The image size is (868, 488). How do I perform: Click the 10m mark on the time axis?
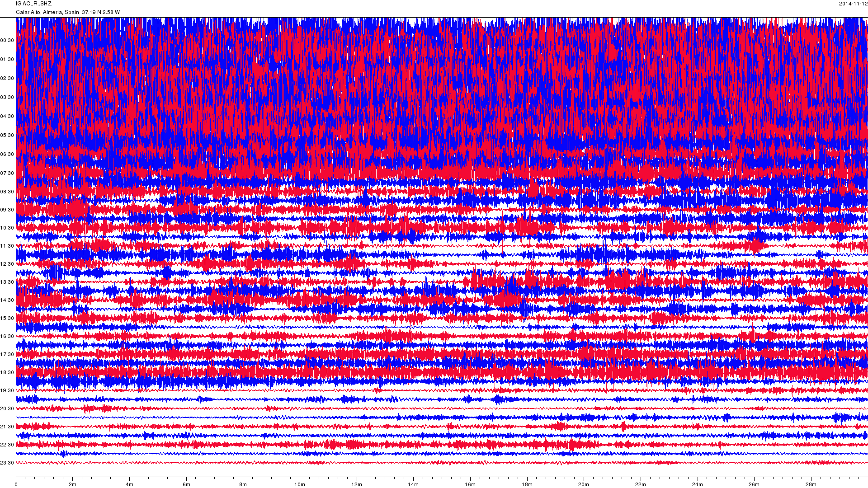pos(300,485)
